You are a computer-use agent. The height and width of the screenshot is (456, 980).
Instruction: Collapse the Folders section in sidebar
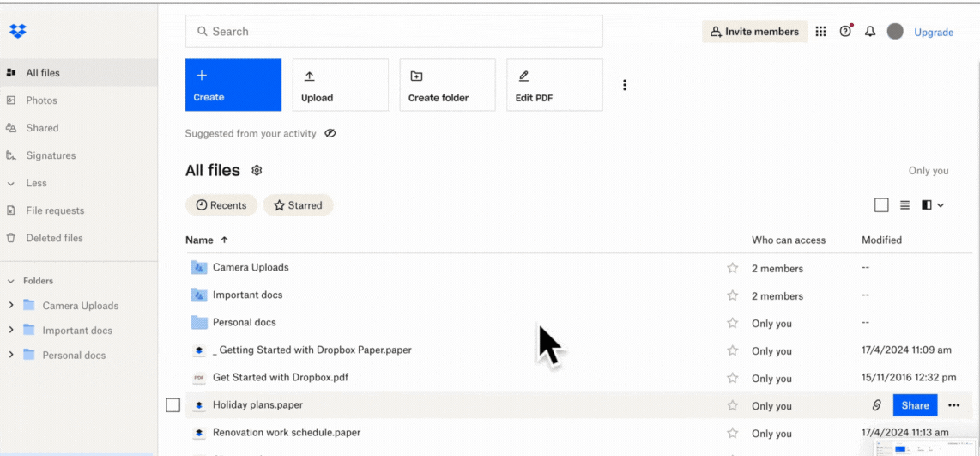(10, 281)
